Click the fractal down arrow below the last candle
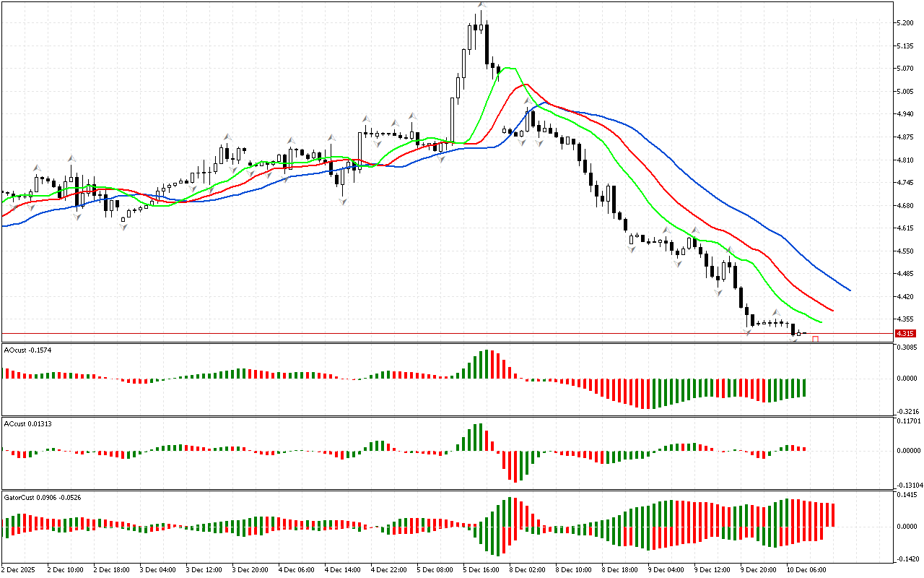Screen dimensions: 924x578 (795, 340)
